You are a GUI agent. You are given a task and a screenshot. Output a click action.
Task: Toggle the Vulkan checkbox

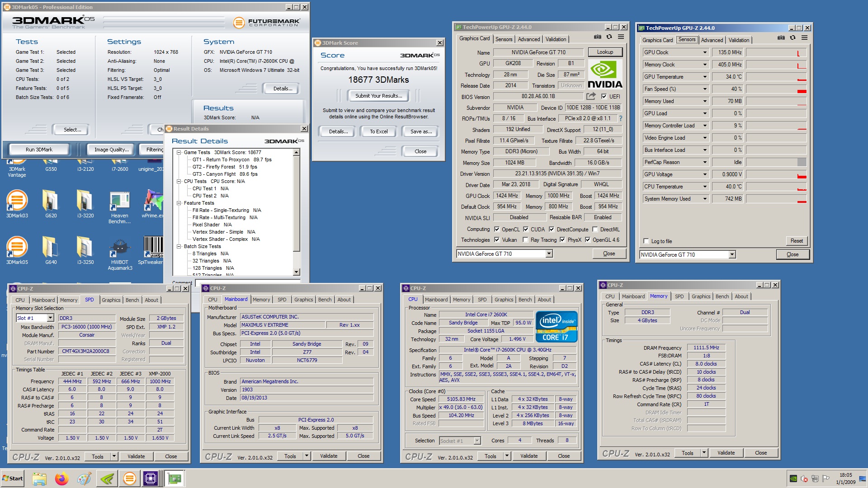(497, 240)
